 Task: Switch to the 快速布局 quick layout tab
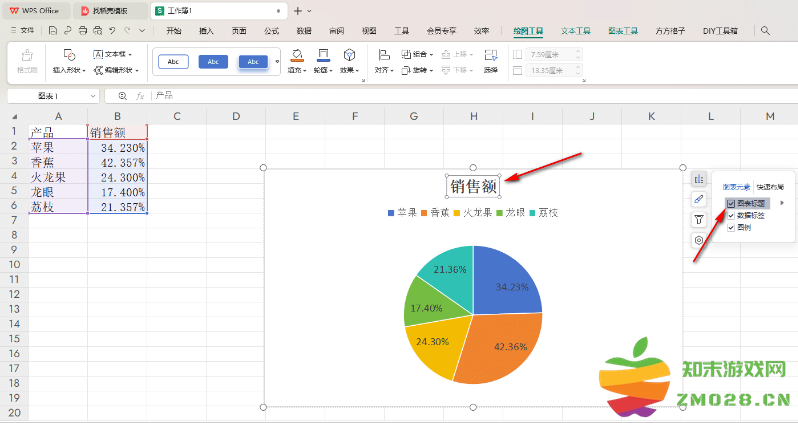[770, 187]
